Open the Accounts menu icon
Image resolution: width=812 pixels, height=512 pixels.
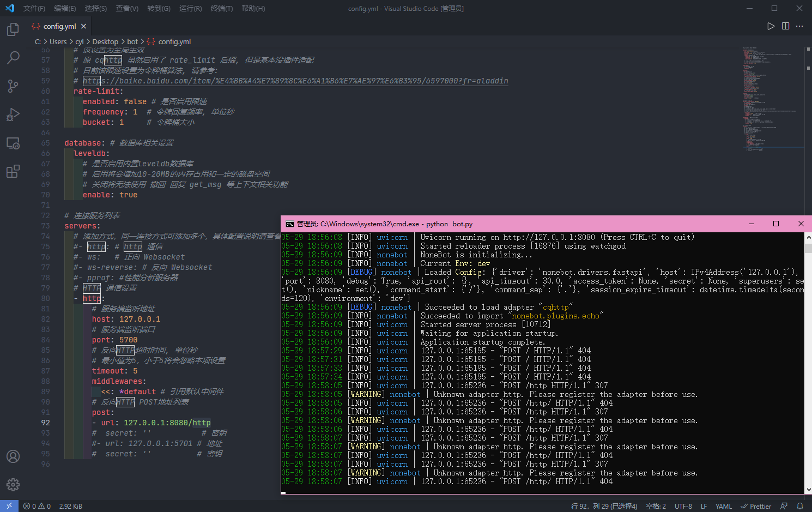[13, 456]
